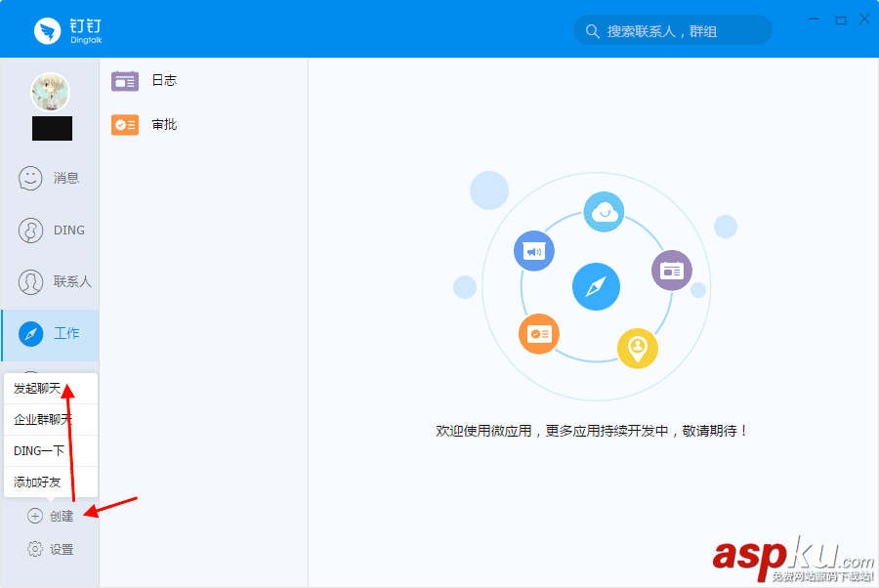
Task: Open the user profile avatar
Action: pos(50,92)
